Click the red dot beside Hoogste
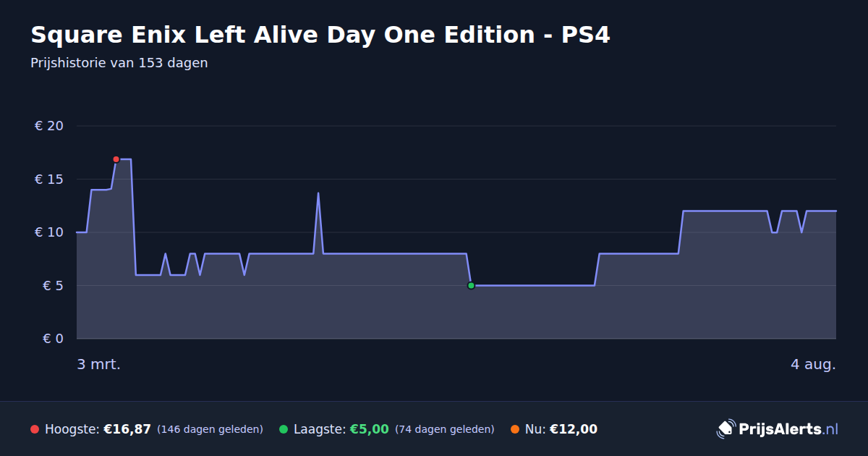 (x=35, y=429)
